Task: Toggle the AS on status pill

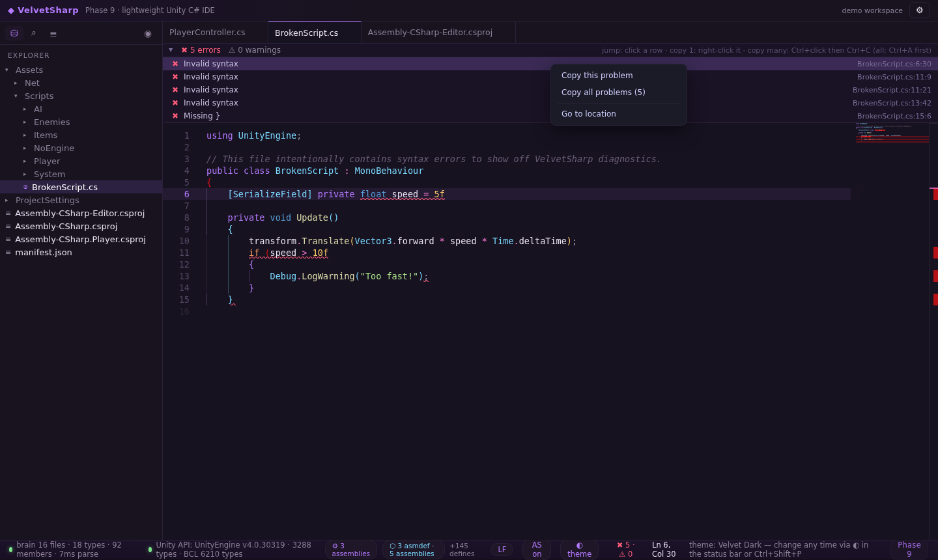Action: 537,550
